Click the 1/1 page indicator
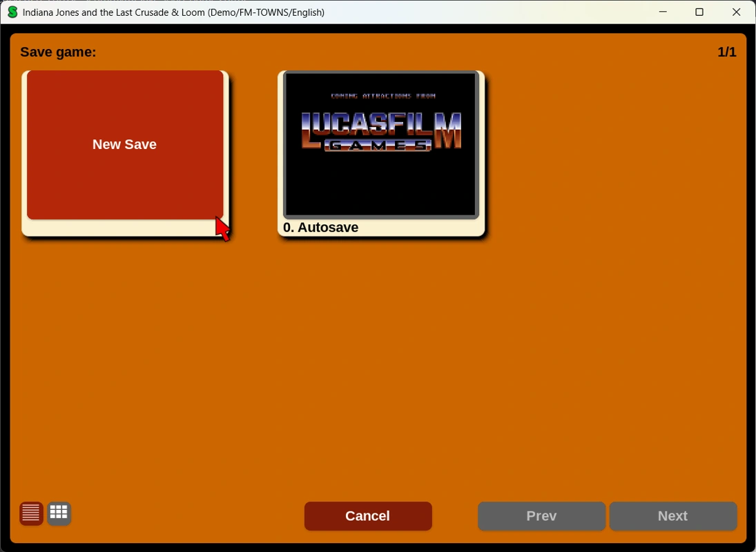Viewport: 756px width, 552px height. [726, 52]
